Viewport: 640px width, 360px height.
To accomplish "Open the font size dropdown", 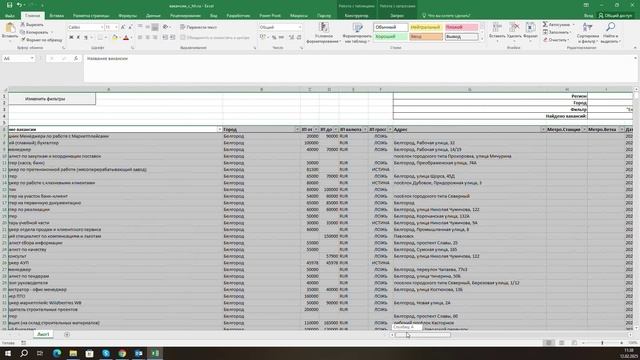I will click(116, 27).
